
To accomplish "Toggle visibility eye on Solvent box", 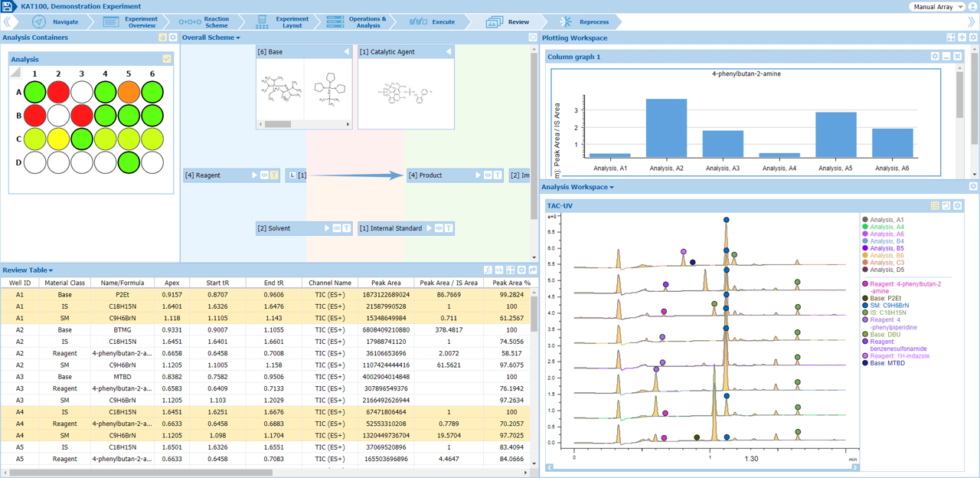I will (x=337, y=228).
